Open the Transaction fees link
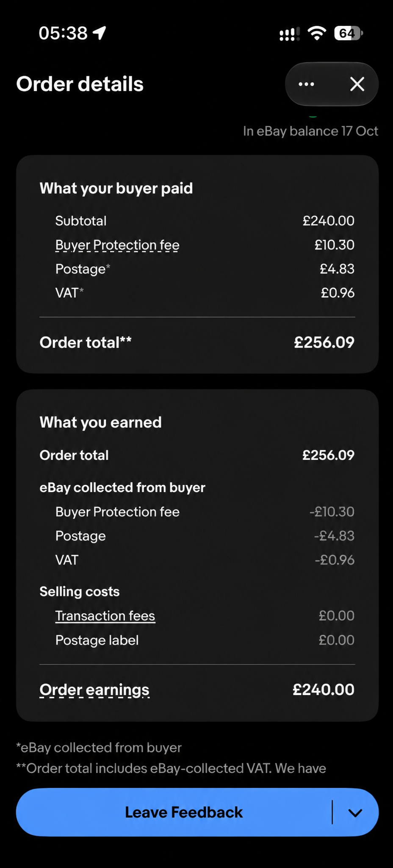The width and height of the screenshot is (393, 868). pyautogui.click(x=105, y=616)
